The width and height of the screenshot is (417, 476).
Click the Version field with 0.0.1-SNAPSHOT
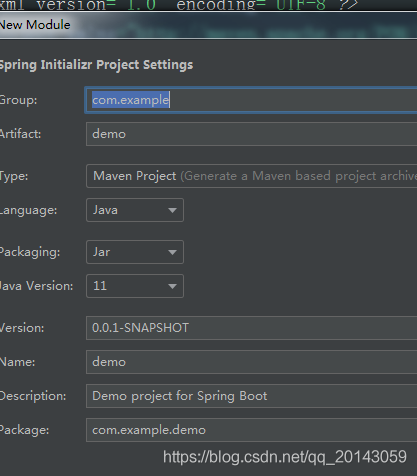pos(251,328)
